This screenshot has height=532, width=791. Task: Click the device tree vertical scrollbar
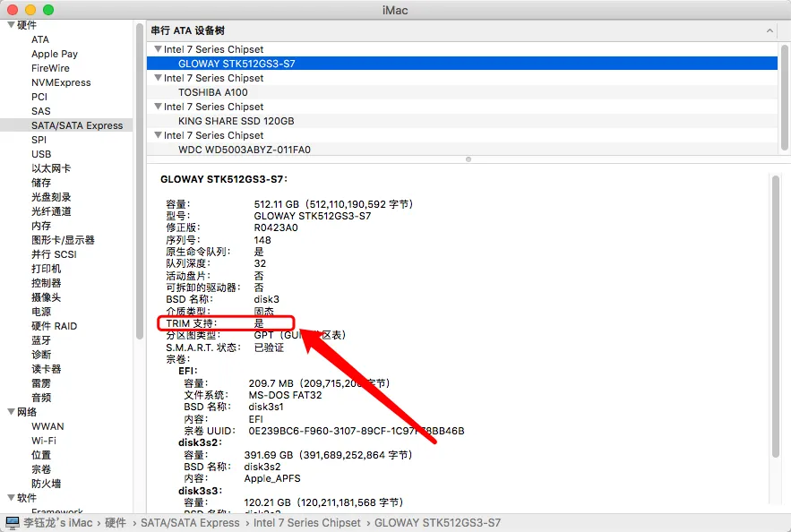pos(785,97)
